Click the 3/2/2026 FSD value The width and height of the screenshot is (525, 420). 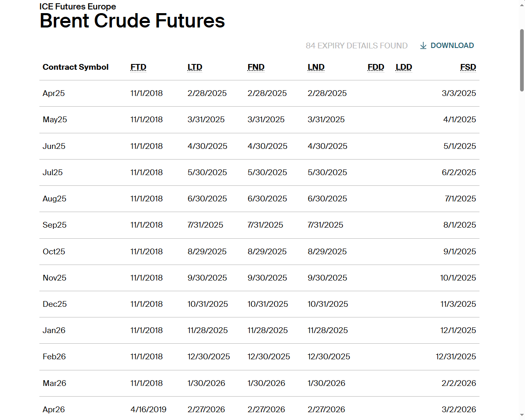[459, 409]
